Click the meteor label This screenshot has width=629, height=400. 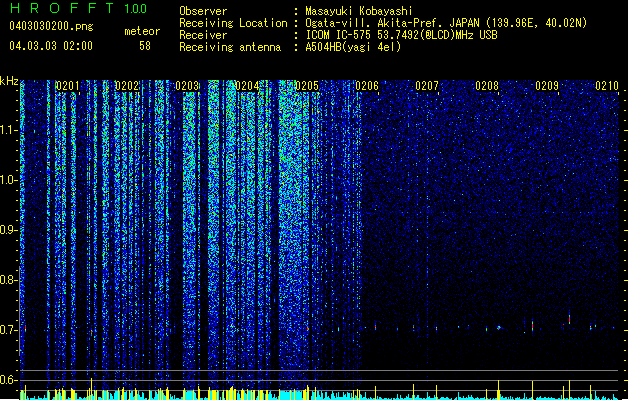[x=142, y=31]
